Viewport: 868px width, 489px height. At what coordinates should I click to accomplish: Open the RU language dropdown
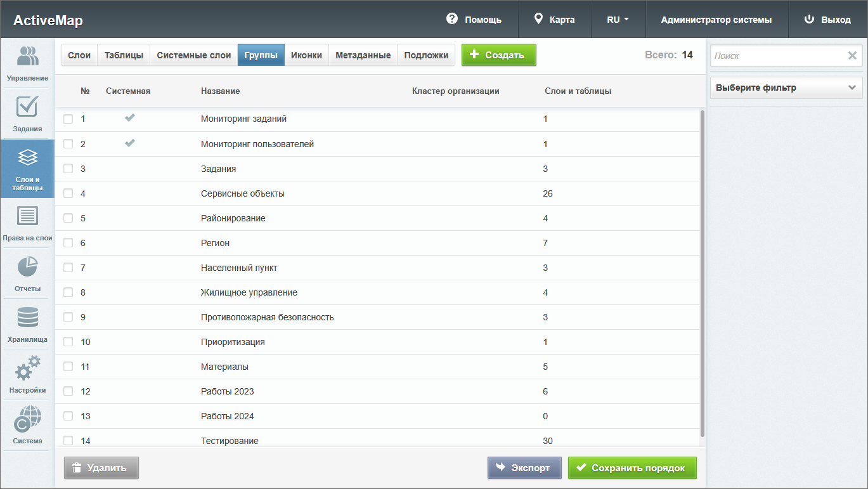tap(618, 20)
